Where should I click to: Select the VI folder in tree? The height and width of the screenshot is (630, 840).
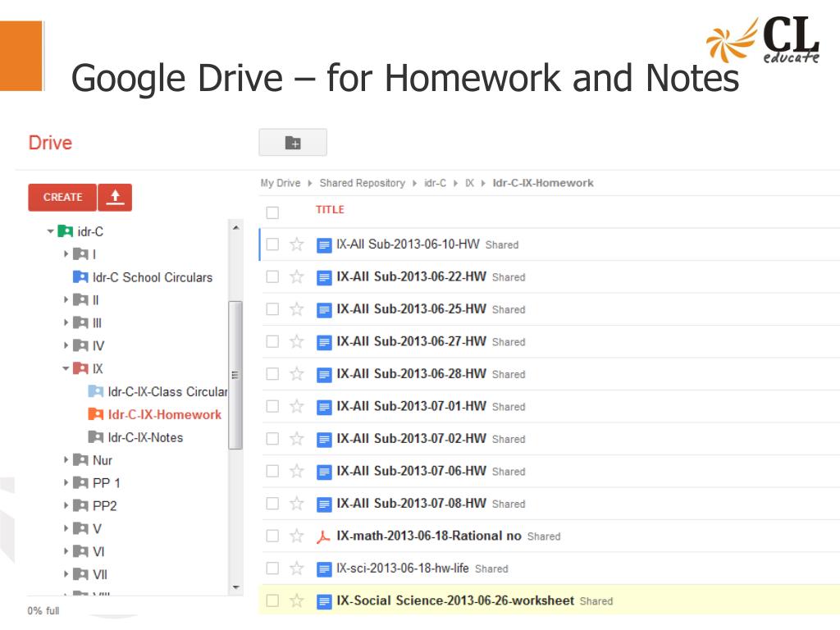tap(98, 551)
